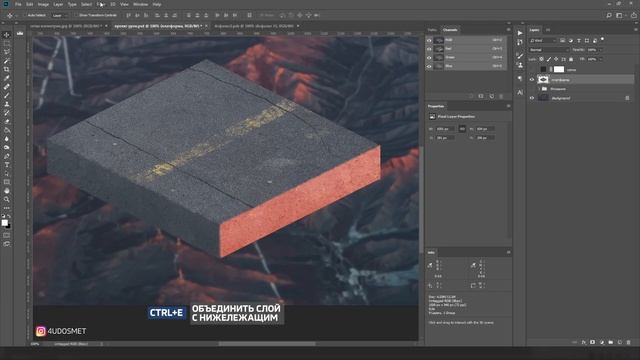Select the Magic Wand tool

tap(6, 61)
